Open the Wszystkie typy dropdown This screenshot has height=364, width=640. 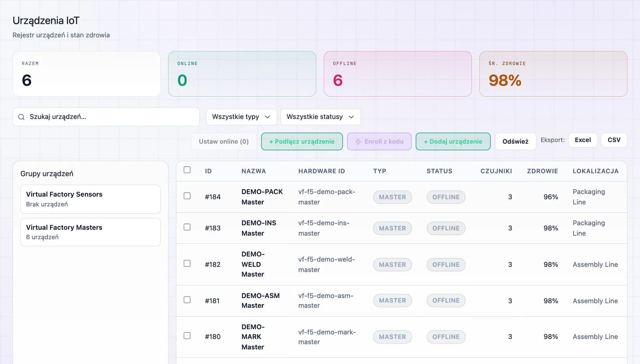tap(241, 117)
